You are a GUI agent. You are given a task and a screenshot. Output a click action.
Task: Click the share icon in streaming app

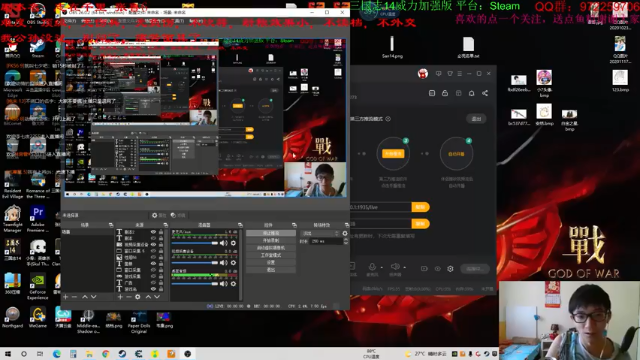(x=485, y=93)
